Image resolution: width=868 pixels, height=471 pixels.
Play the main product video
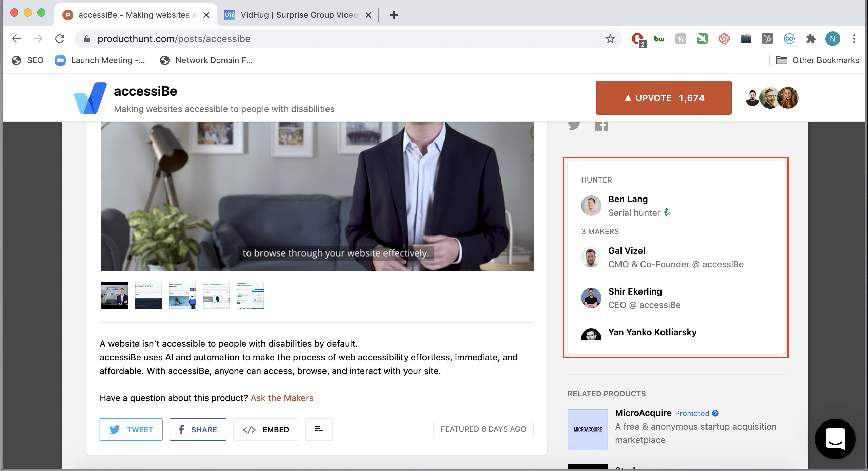[317, 197]
